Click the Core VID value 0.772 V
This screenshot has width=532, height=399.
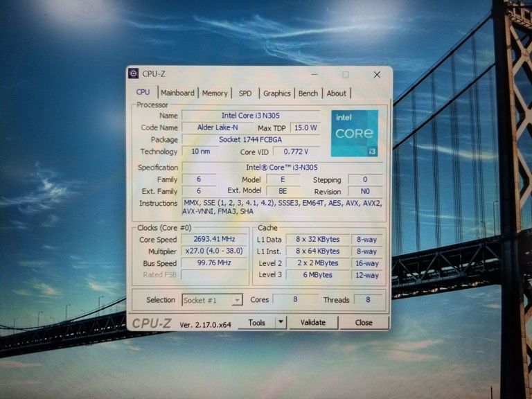296,152
